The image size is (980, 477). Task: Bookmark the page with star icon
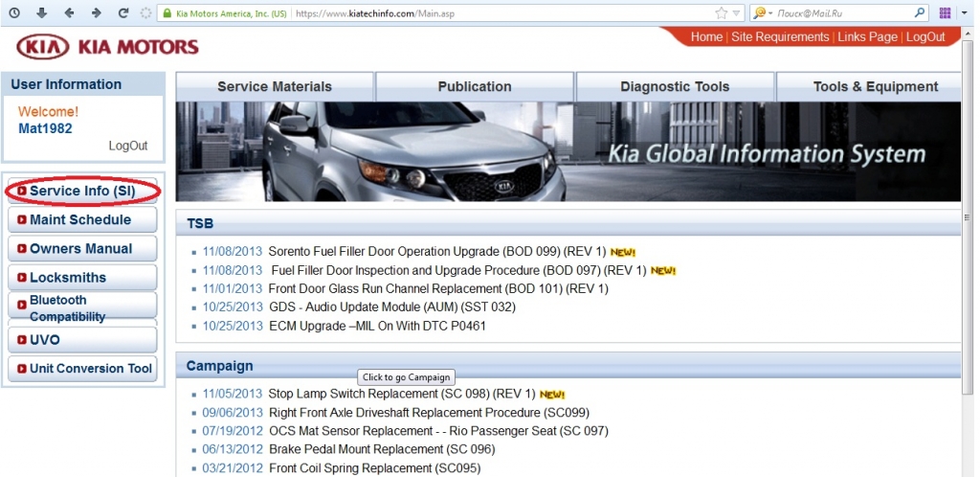click(721, 13)
